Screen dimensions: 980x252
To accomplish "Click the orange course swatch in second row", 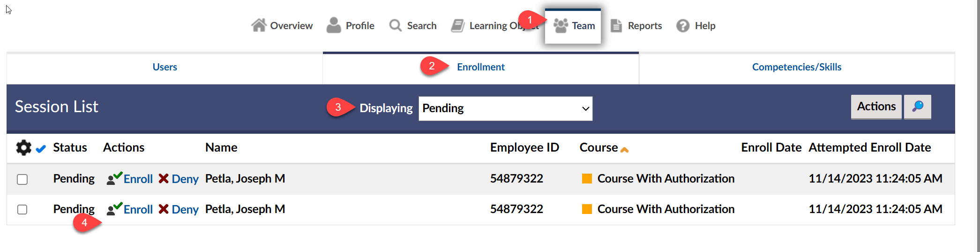I will (587, 209).
